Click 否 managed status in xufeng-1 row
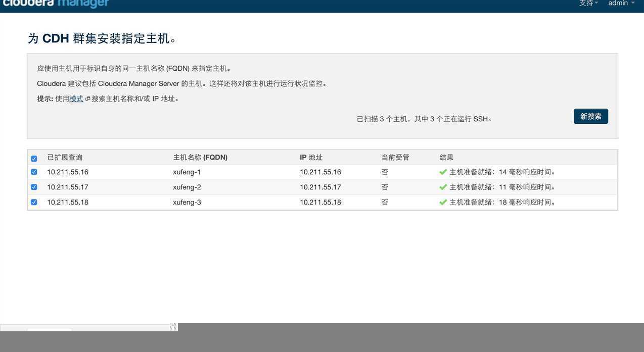Image resolution: width=644 pixels, height=352 pixels. click(385, 172)
